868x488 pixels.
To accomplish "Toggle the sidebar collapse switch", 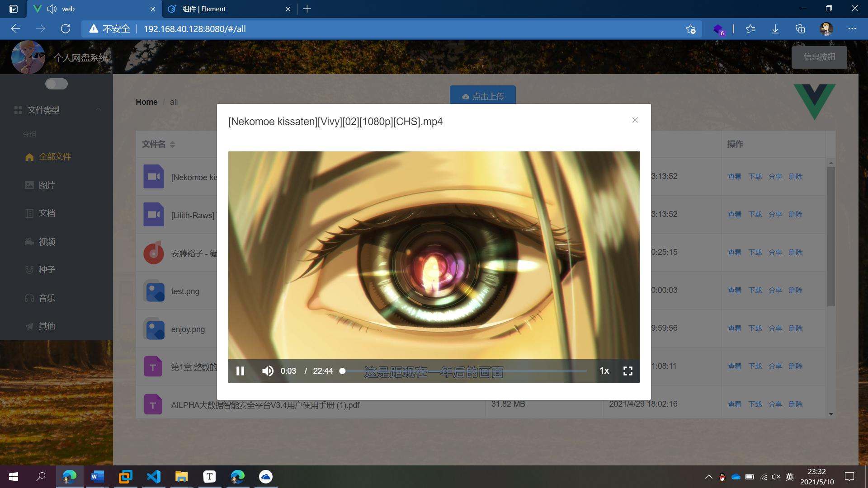I will [57, 84].
